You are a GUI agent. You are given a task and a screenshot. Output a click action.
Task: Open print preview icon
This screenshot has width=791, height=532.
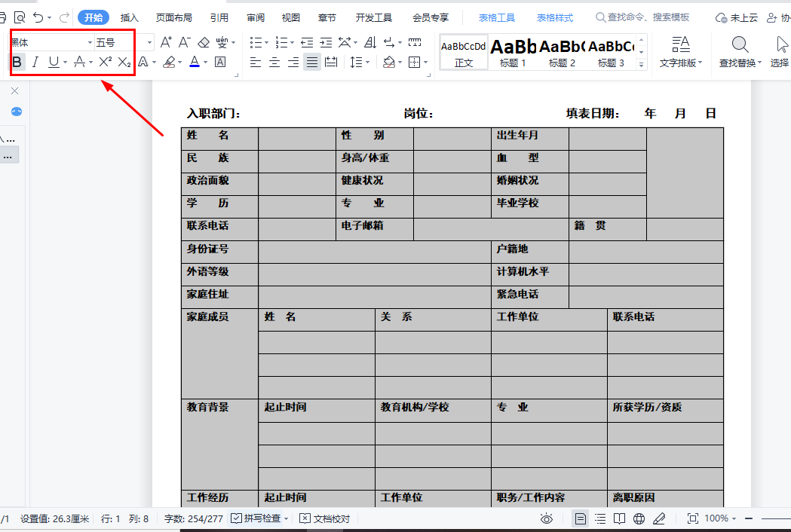[x=20, y=17]
